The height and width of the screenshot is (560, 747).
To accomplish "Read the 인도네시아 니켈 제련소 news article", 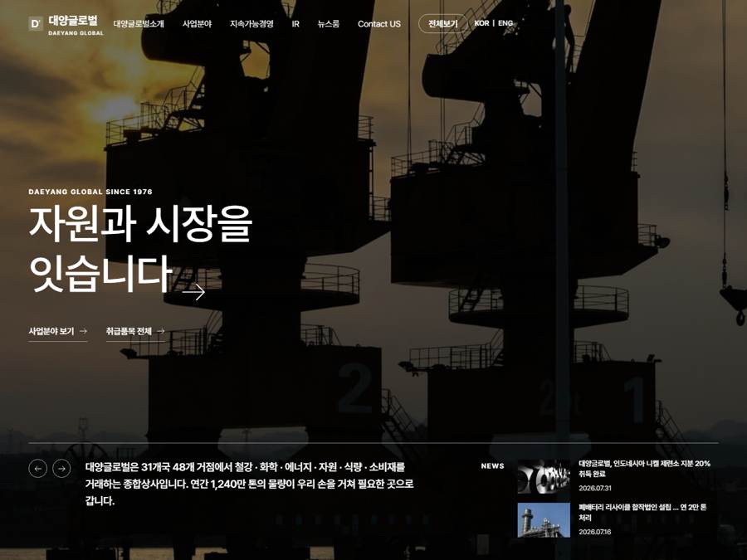I will 644,469.
